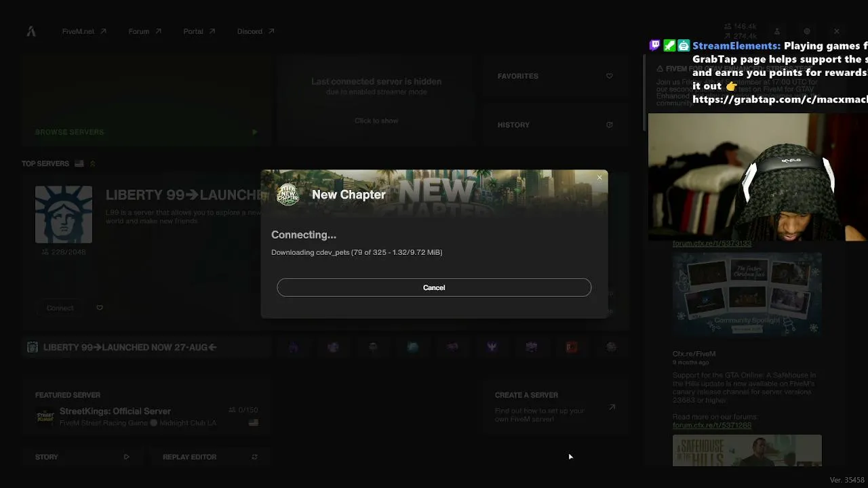The image size is (868, 488).
Task: Open the StreetKings: Official Server entry
Action: (x=146, y=416)
